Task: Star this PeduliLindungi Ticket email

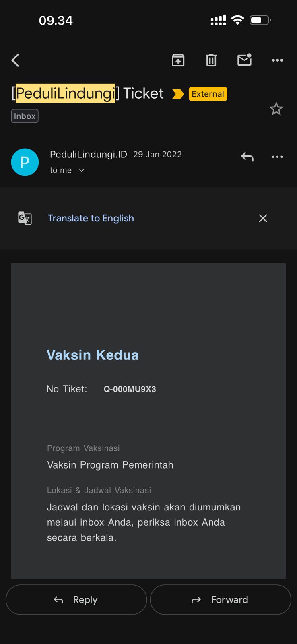Action: pyautogui.click(x=276, y=109)
